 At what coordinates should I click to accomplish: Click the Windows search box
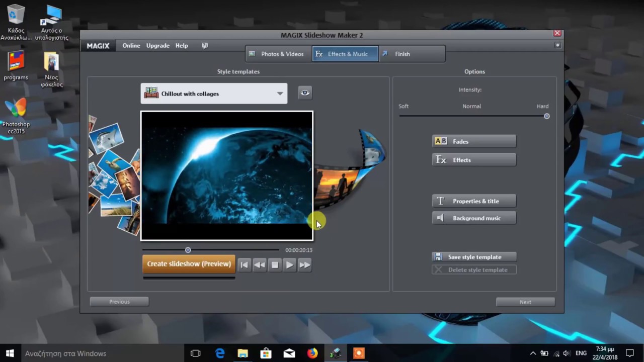click(x=103, y=353)
